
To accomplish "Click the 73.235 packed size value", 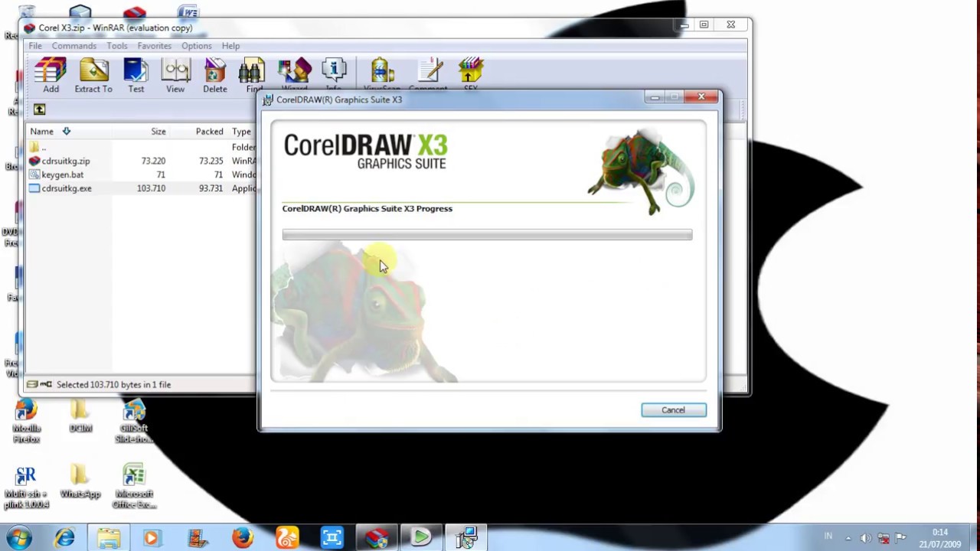I will [211, 161].
